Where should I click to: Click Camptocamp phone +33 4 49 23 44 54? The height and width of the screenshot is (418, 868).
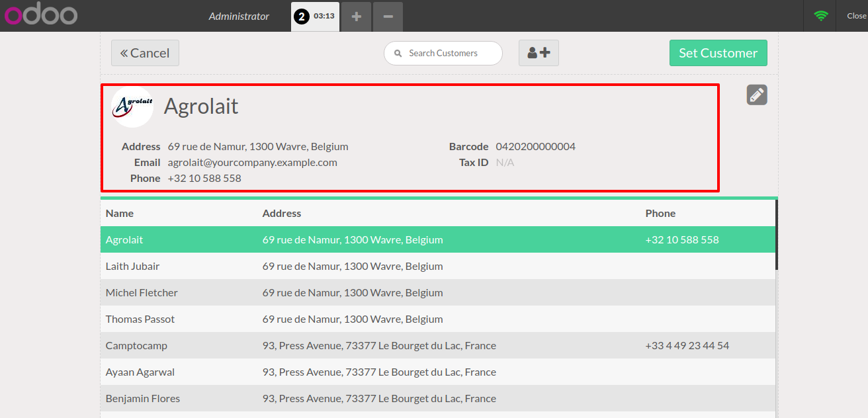click(687, 345)
